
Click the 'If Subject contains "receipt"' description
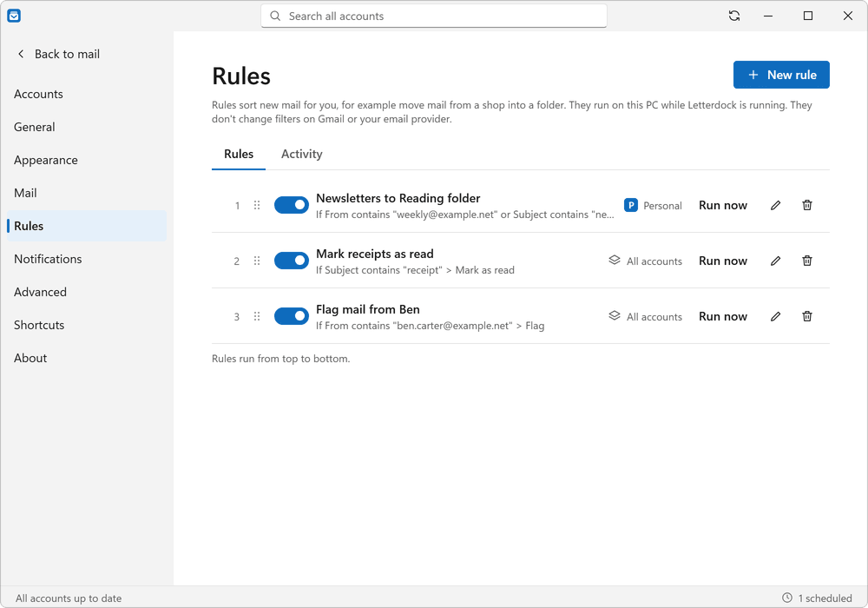click(379, 270)
